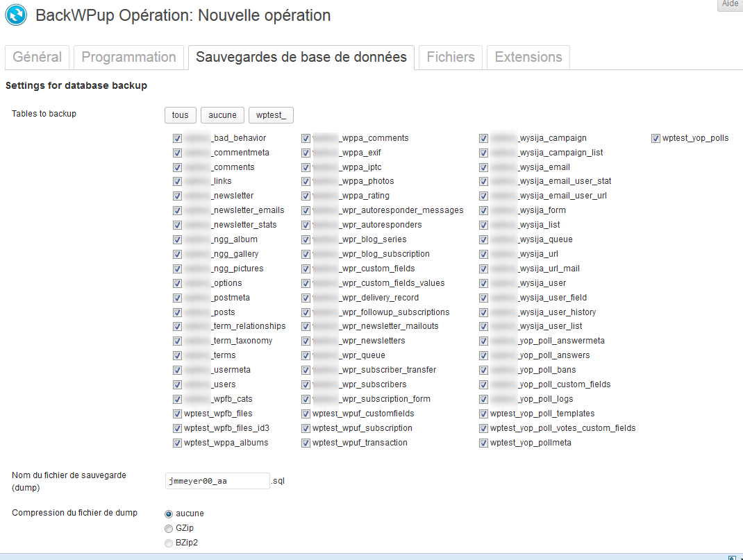
Task: Uncheck the _users table checkbox
Action: click(x=177, y=385)
